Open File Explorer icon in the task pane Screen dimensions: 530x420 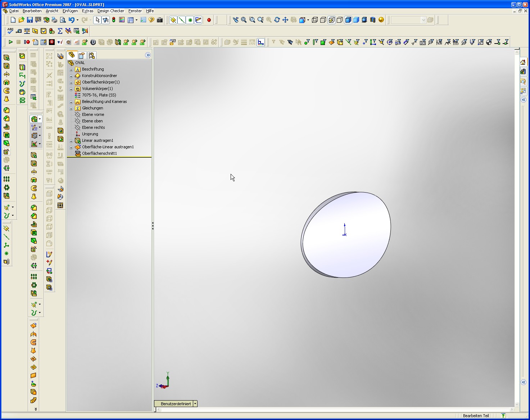[x=523, y=81]
